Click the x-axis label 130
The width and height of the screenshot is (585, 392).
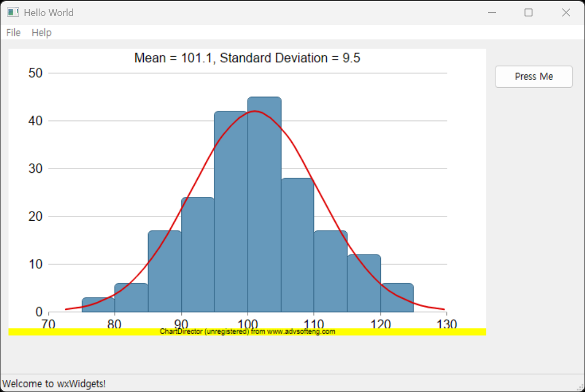pyautogui.click(x=447, y=324)
